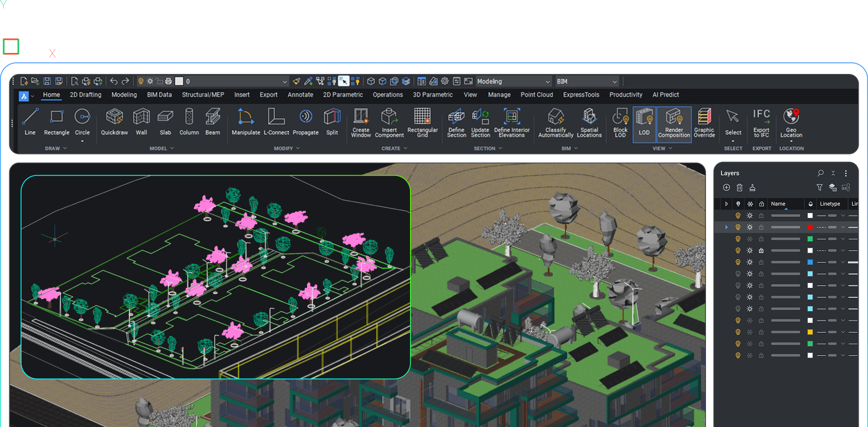The image size is (868, 427).
Task: Open the BIM dropdown in top toolbar
Action: pos(587,81)
